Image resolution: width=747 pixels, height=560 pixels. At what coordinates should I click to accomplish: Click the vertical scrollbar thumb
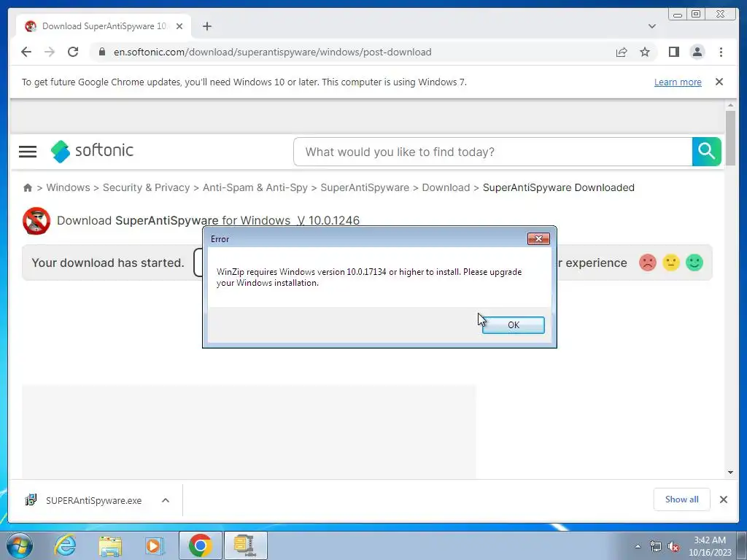(x=731, y=138)
